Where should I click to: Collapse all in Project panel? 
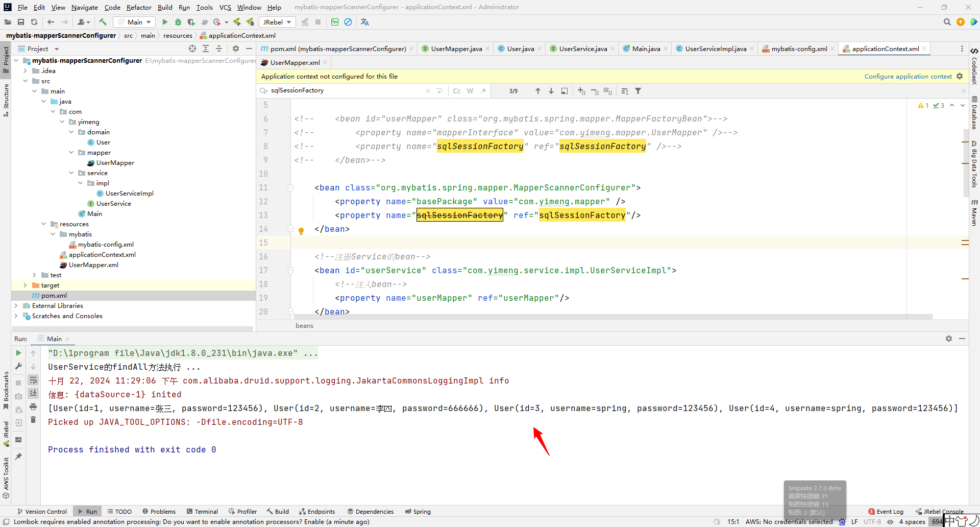(219, 49)
